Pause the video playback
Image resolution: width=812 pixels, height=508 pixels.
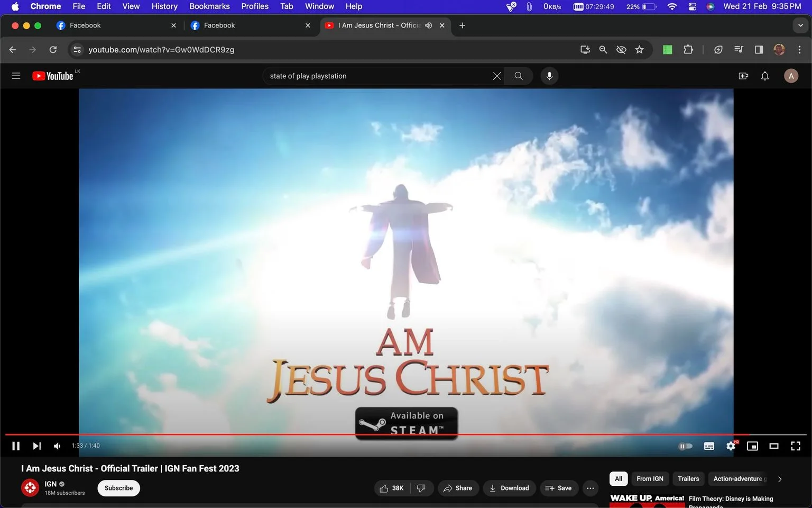point(16,446)
